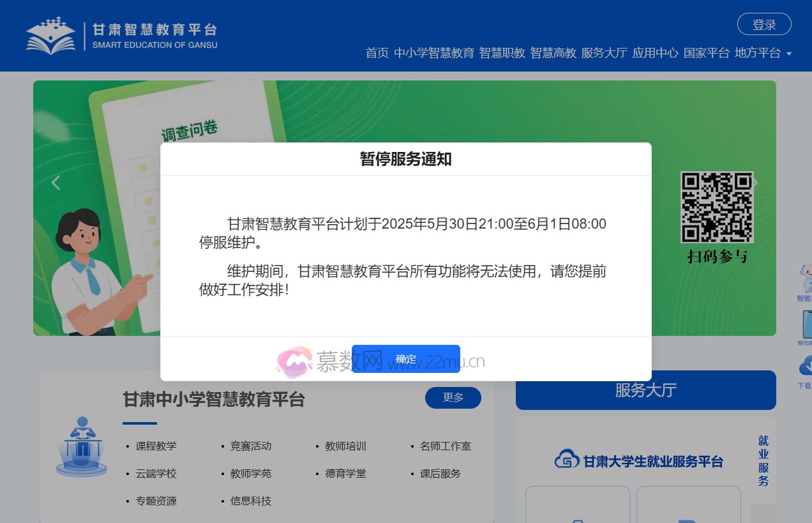
Task: Click the 服务大厅 banner card
Action: (x=645, y=390)
